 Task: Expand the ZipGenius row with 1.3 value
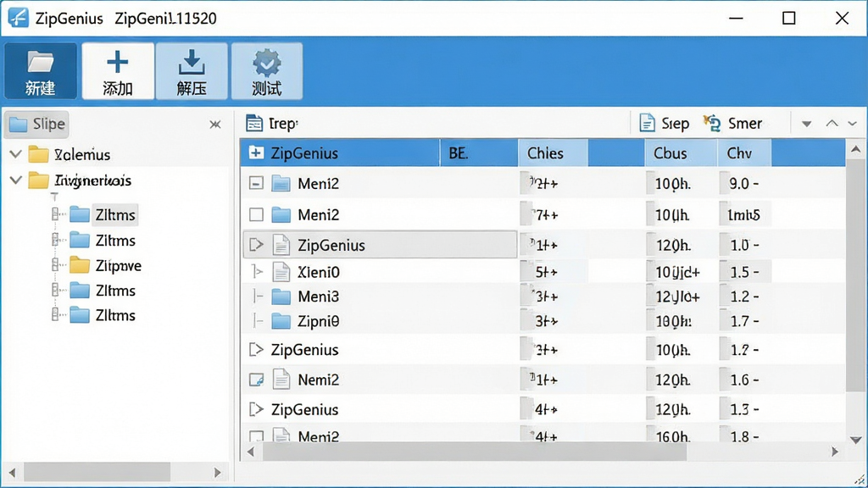tap(256, 409)
